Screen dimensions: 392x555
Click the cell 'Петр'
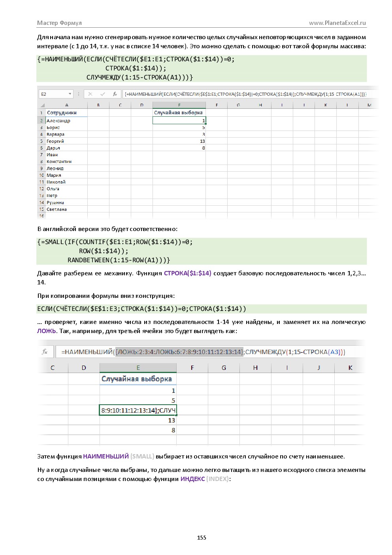(x=66, y=195)
